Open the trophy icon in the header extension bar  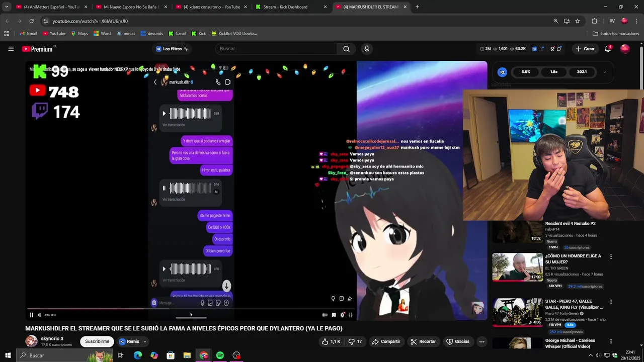point(552,49)
